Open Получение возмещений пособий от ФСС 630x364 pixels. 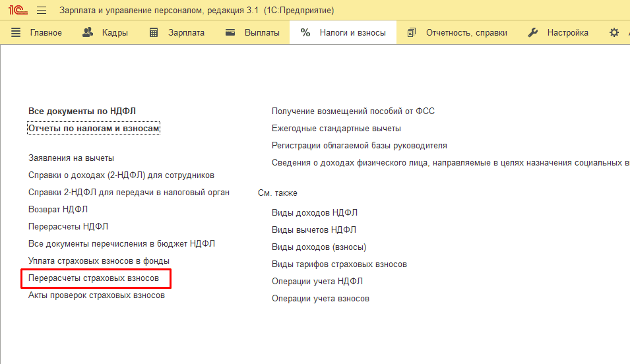tap(353, 111)
